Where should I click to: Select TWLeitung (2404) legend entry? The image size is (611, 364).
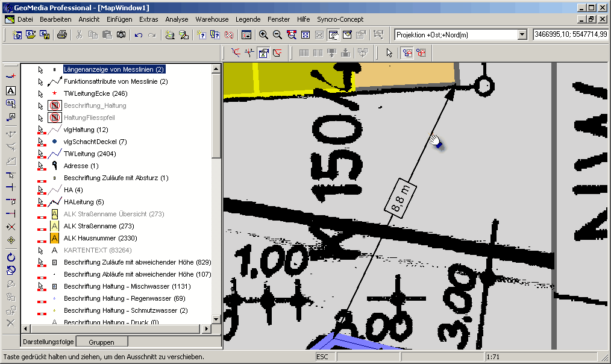click(89, 154)
